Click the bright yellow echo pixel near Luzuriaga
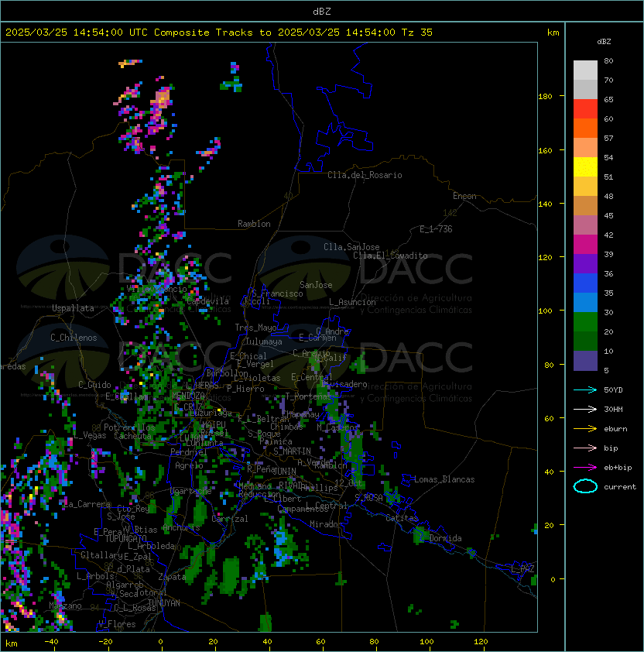 coord(219,410)
